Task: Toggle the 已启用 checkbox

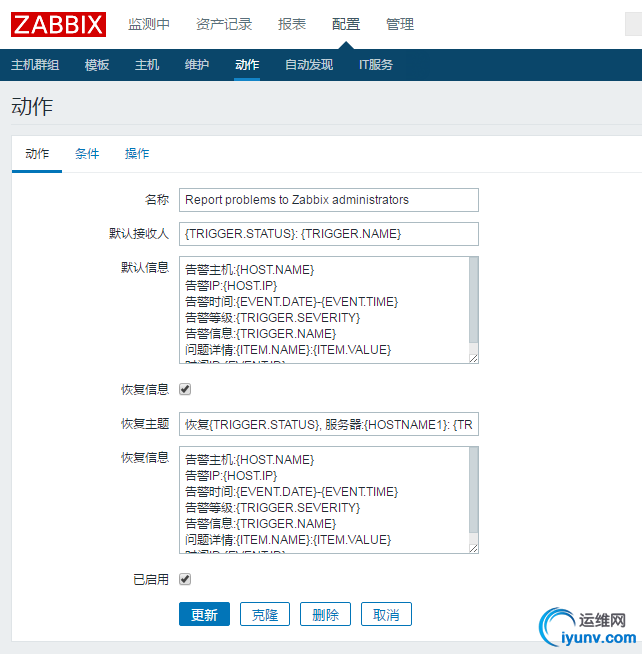Action: pyautogui.click(x=185, y=579)
